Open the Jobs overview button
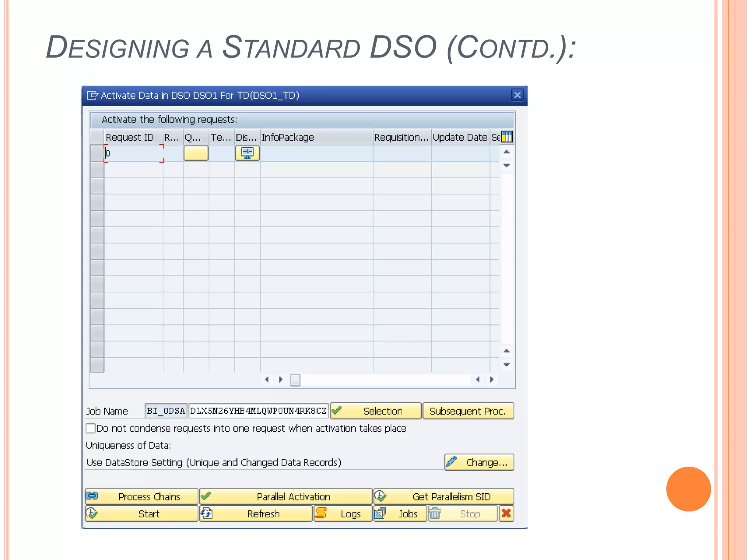Image resolution: width=747 pixels, height=560 pixels. (x=400, y=514)
